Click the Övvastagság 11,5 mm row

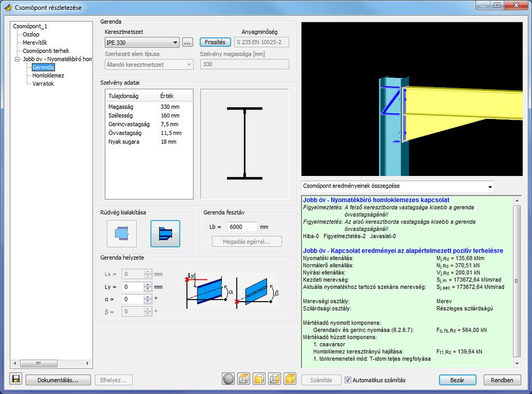point(149,133)
